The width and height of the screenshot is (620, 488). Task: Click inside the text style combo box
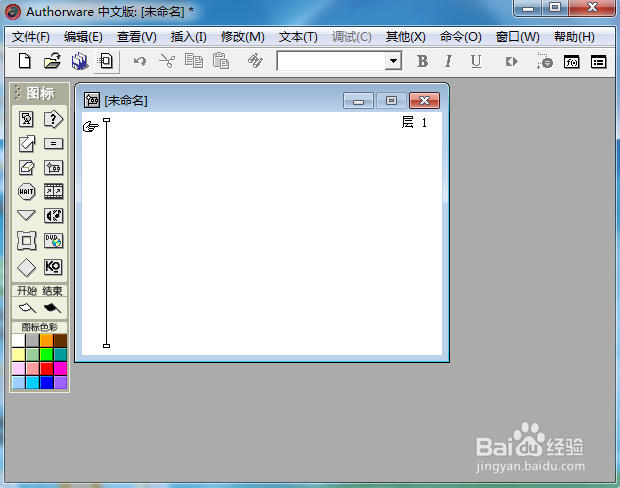coord(331,61)
